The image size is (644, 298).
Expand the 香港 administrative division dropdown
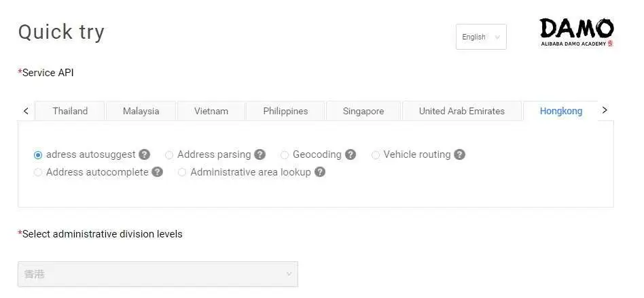158,274
